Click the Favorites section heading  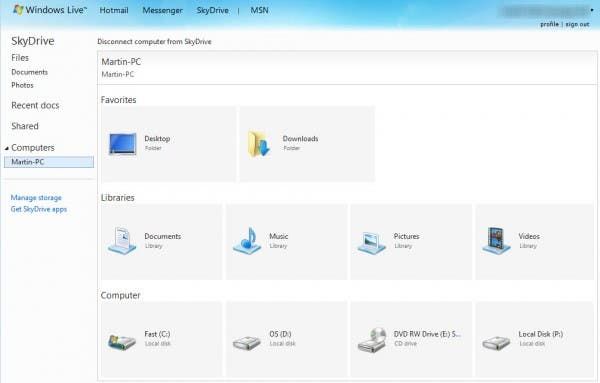point(118,100)
